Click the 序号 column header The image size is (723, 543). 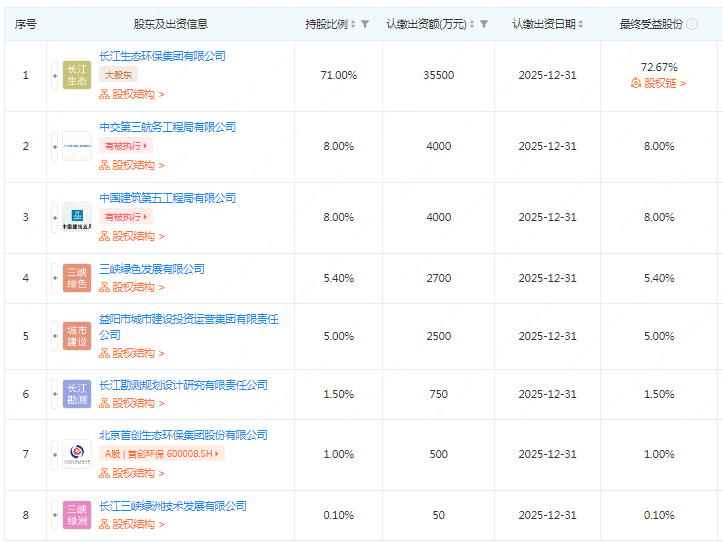(x=25, y=24)
